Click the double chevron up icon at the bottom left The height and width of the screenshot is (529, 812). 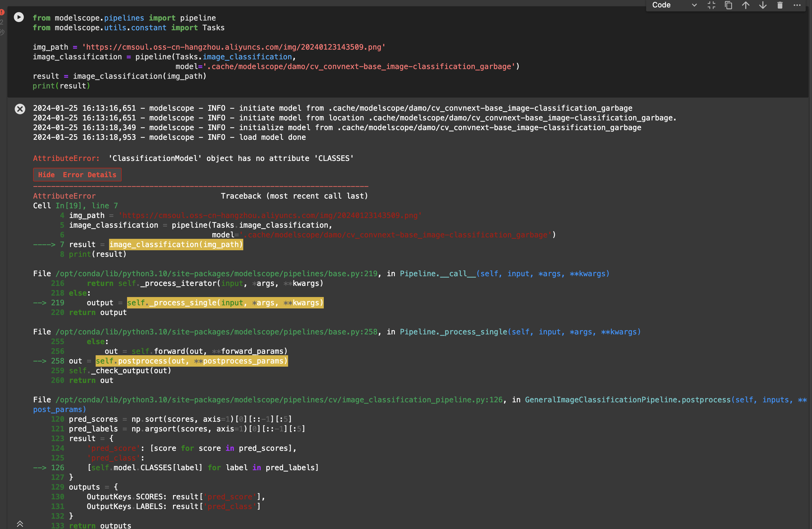(20, 524)
